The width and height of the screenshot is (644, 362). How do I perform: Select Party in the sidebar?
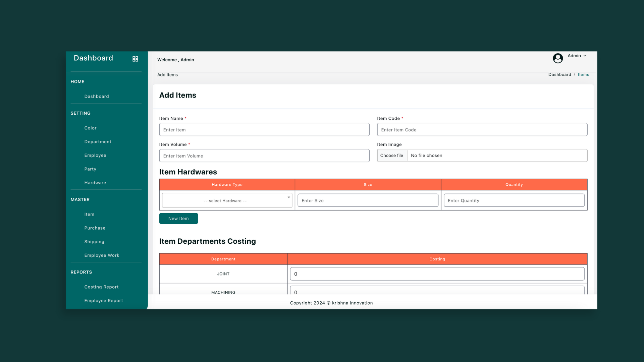(90, 169)
